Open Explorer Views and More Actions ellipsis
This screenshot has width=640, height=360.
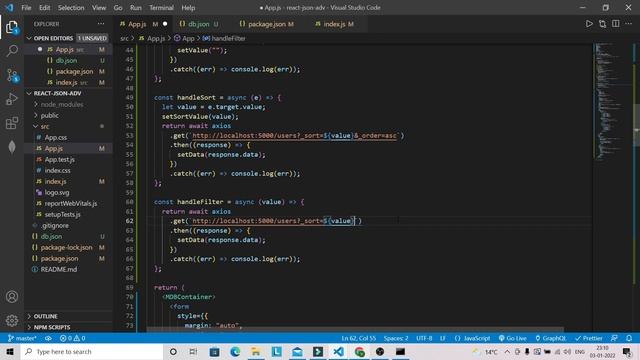(x=101, y=24)
